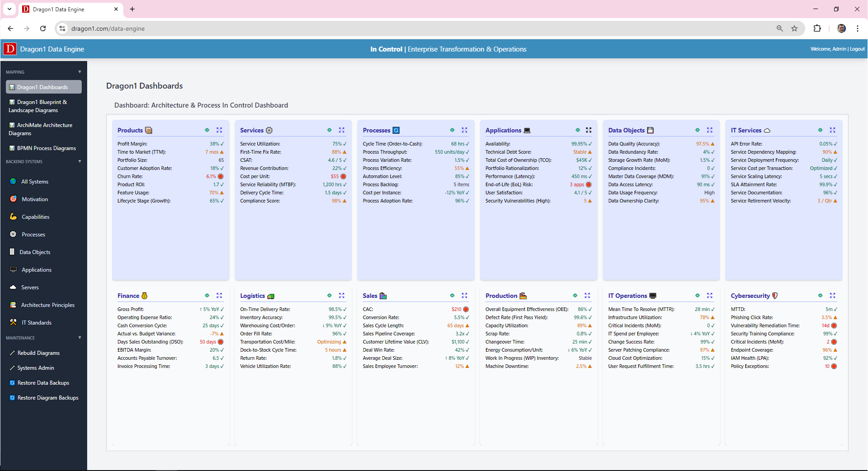Click the Servers cloud icon
This screenshot has height=471, width=868.
(x=14, y=287)
